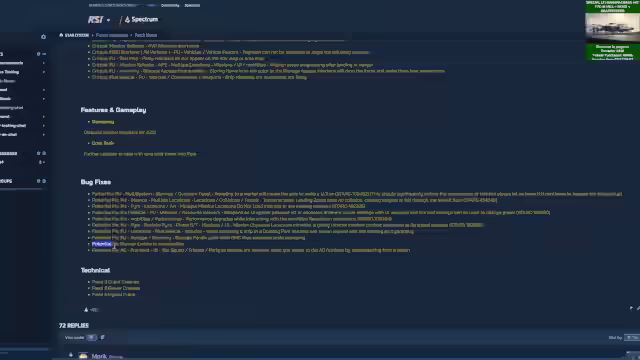Click the Core Tech item under Features & Gameplay

pos(103,143)
